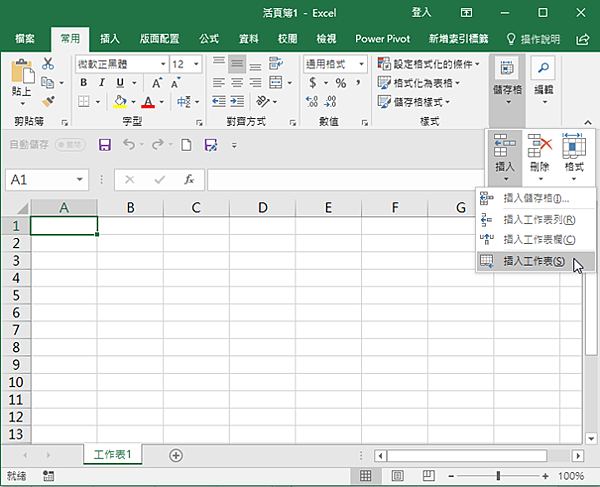
Task: Click the 編輯 editing group button
Action: (543, 81)
